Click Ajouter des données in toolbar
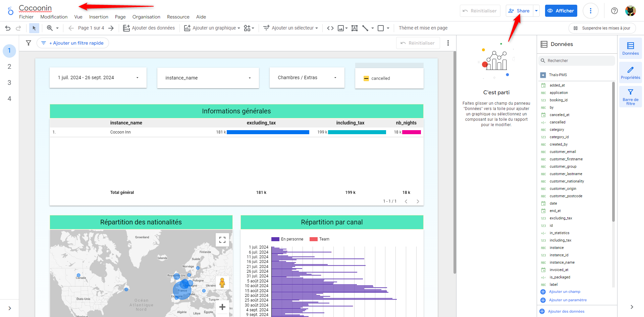This screenshot has height=317, width=644. [x=149, y=28]
